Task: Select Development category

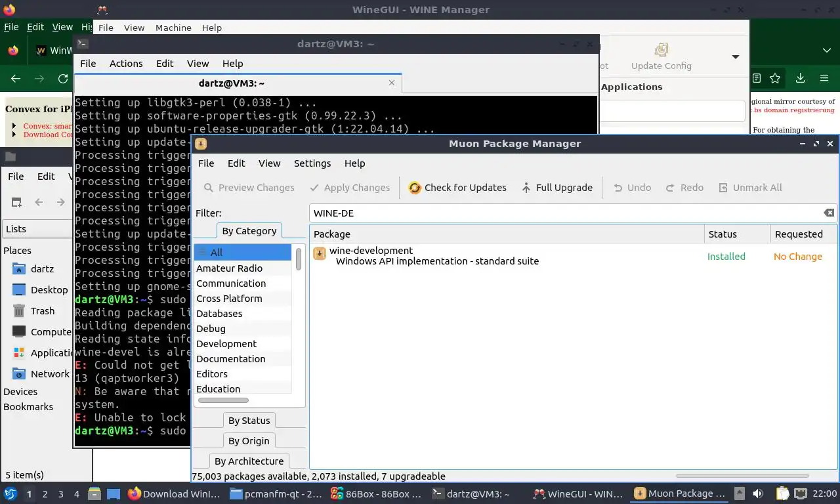Action: tap(243, 344)
